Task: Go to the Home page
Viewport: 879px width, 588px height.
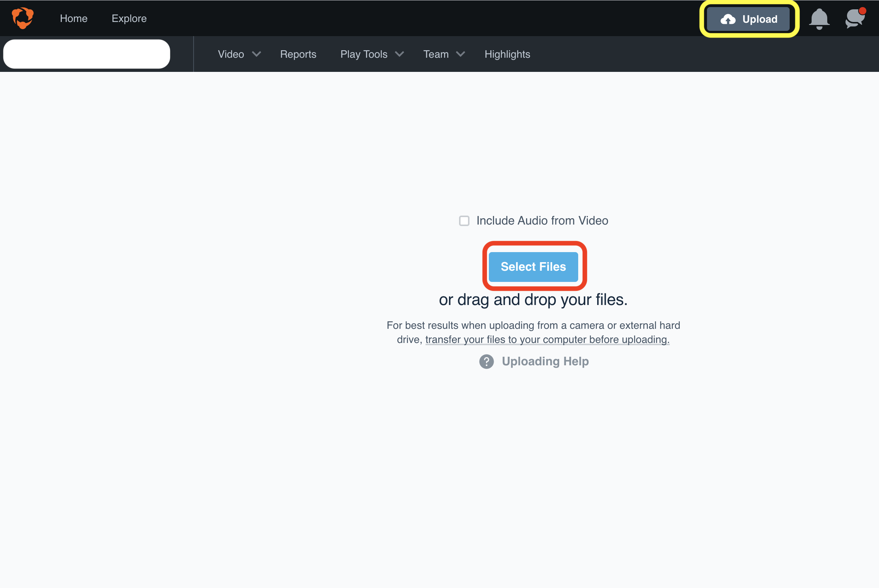Action: (73, 18)
